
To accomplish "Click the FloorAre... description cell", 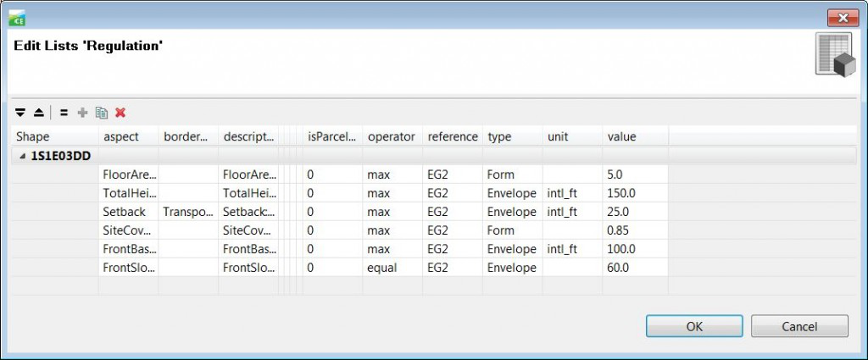I will 248,174.
